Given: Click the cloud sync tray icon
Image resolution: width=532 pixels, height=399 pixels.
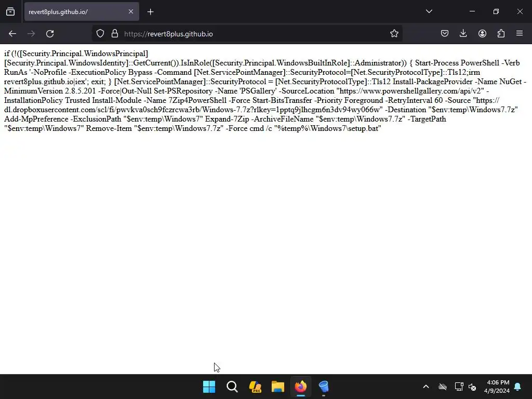Looking at the screenshot, I should 443,387.
